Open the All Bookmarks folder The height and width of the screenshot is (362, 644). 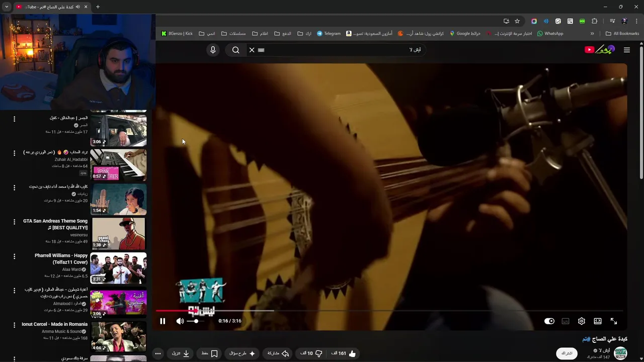pyautogui.click(x=622, y=34)
